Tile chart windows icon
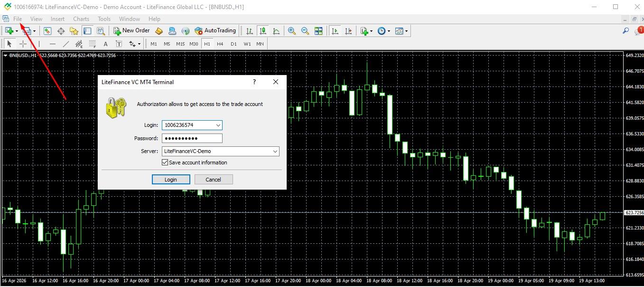 (x=318, y=31)
